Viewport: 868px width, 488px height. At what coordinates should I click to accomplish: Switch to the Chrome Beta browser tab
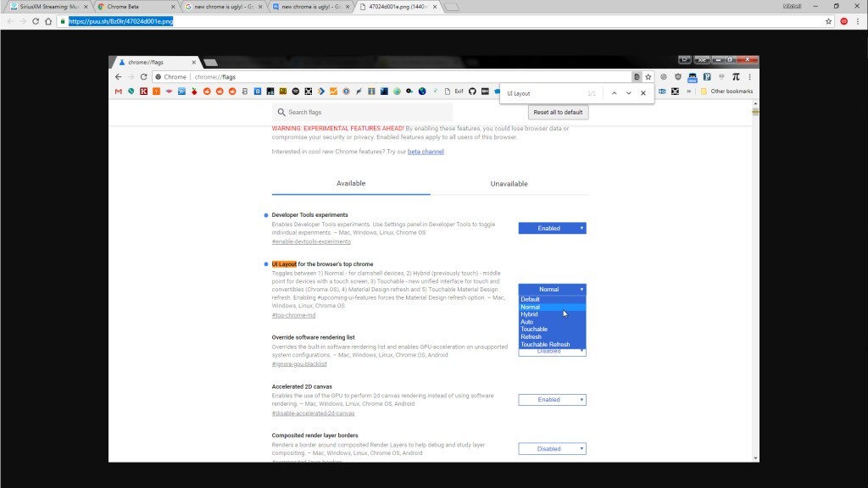coord(134,7)
